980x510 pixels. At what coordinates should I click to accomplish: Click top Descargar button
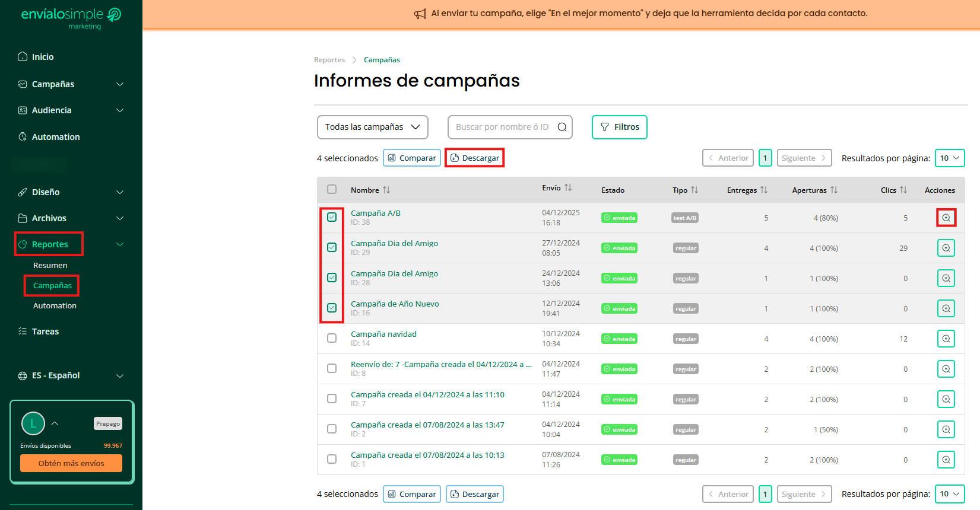(x=475, y=158)
